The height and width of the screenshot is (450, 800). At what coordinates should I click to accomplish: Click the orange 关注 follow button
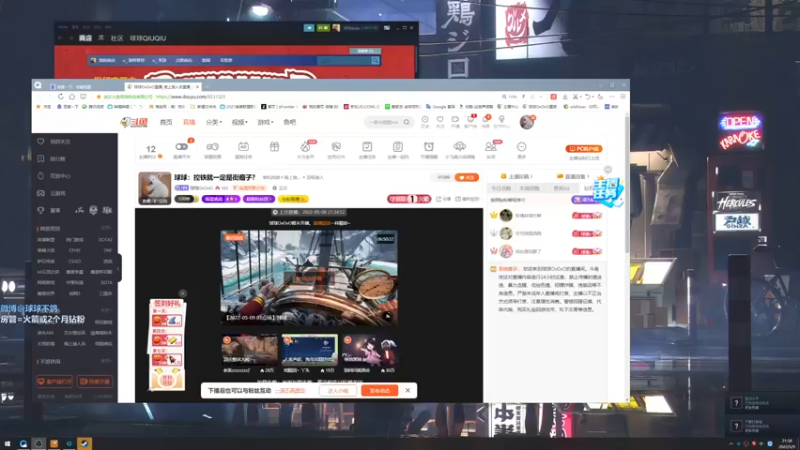466,178
